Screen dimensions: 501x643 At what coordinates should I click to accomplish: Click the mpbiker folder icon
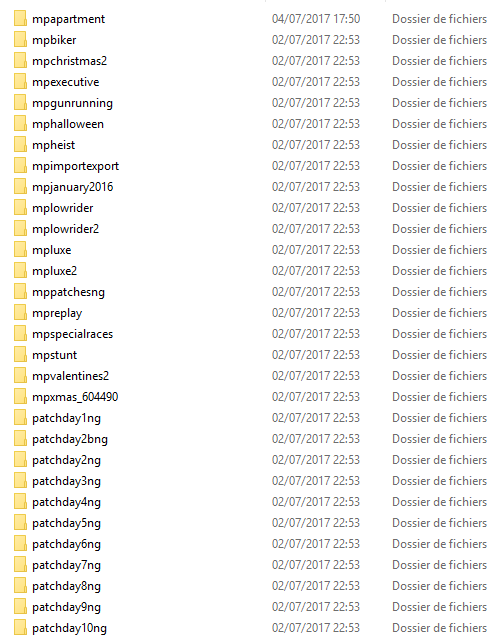click(20, 40)
